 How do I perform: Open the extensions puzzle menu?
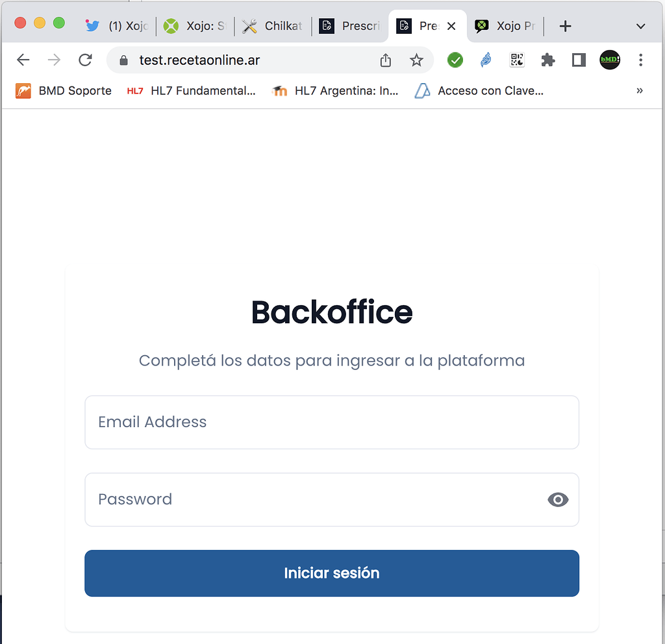click(548, 60)
